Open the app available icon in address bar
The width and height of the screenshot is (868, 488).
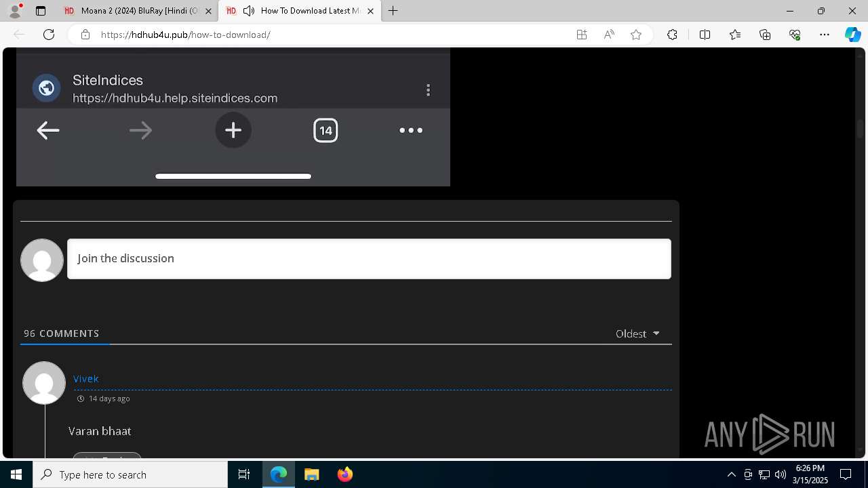pyautogui.click(x=582, y=35)
